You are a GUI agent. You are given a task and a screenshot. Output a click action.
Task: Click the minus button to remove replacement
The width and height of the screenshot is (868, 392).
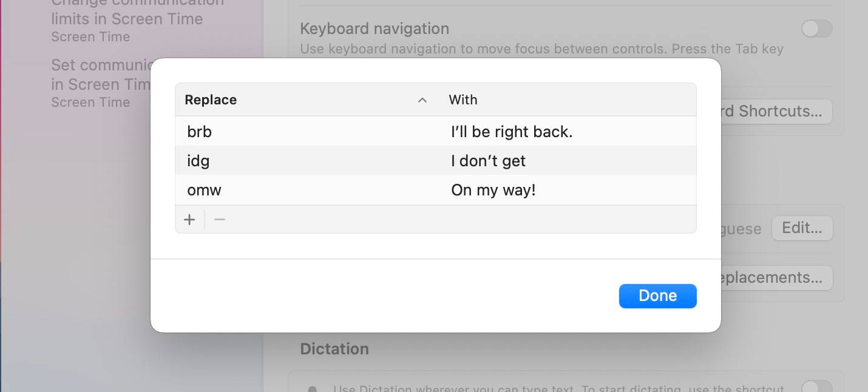click(220, 220)
